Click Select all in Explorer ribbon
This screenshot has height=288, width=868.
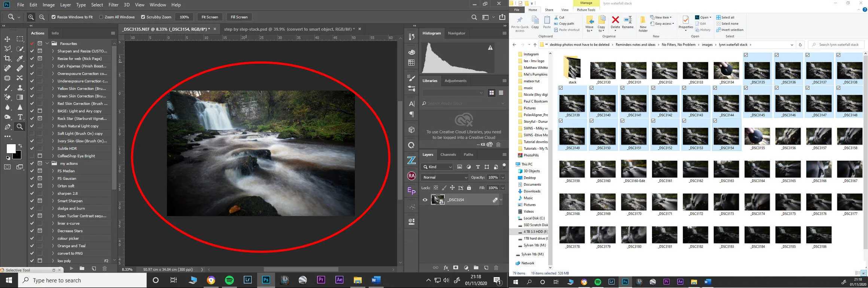[725, 17]
